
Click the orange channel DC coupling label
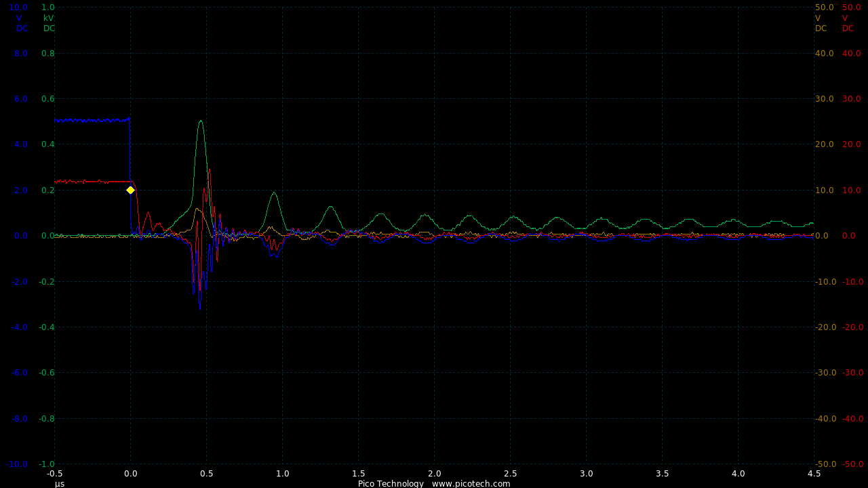pyautogui.click(x=821, y=28)
